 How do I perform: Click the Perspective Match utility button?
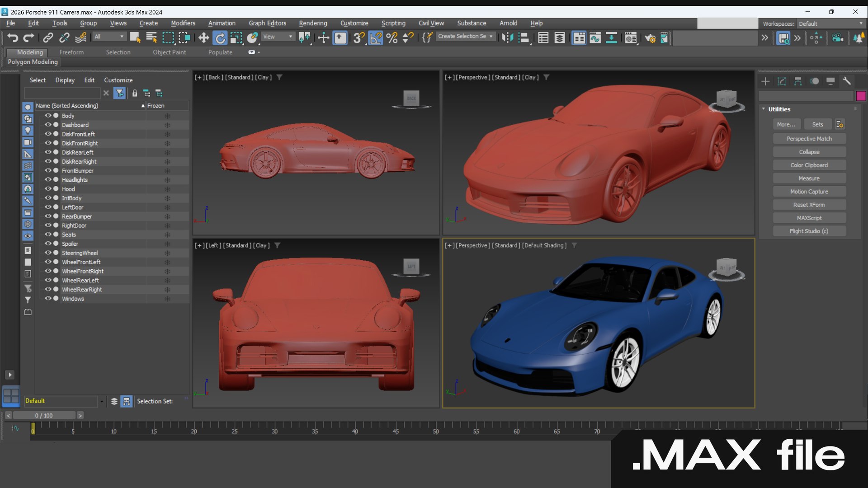809,139
